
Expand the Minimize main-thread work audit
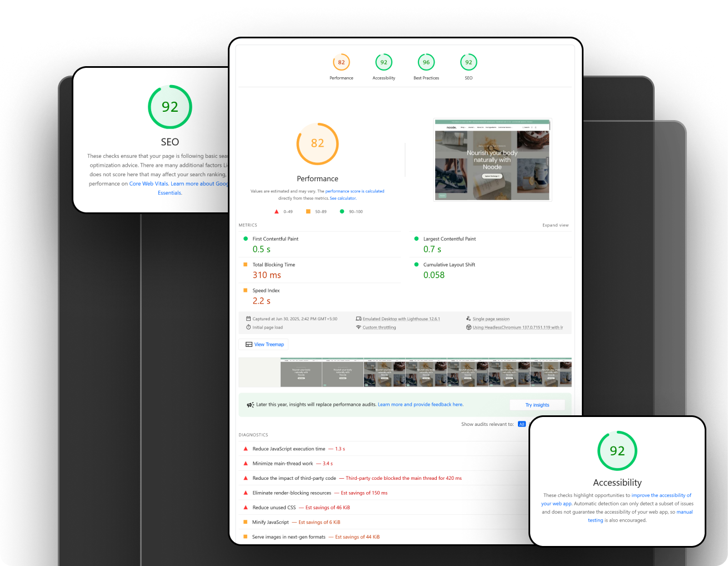click(x=283, y=464)
